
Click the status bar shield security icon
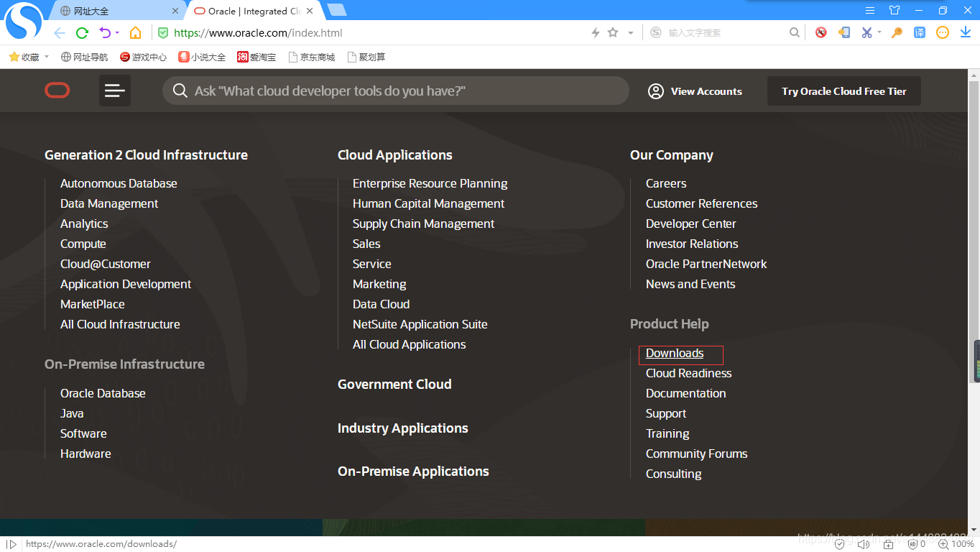coord(839,544)
